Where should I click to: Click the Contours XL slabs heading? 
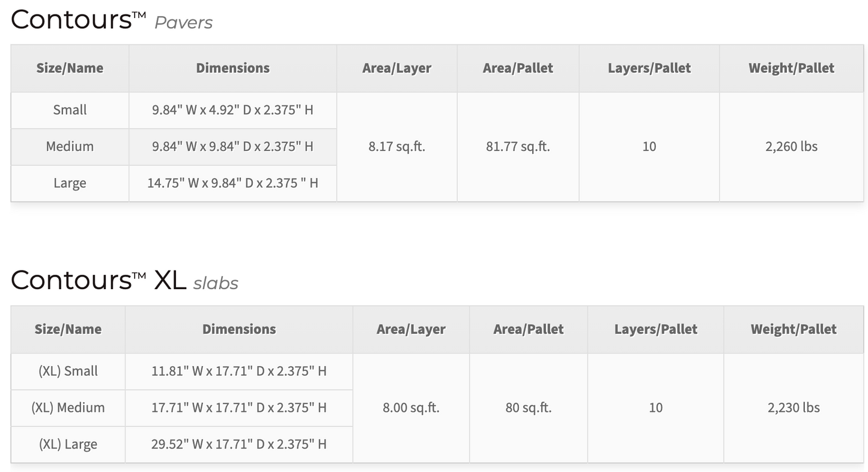pos(124,280)
